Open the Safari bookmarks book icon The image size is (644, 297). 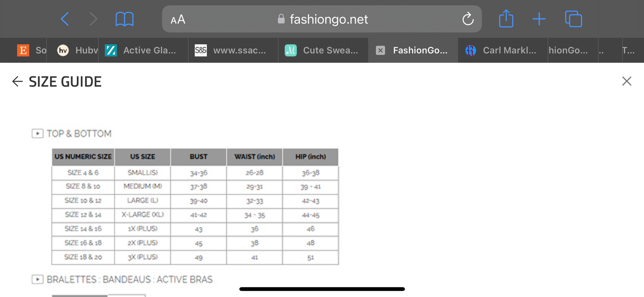coord(124,19)
